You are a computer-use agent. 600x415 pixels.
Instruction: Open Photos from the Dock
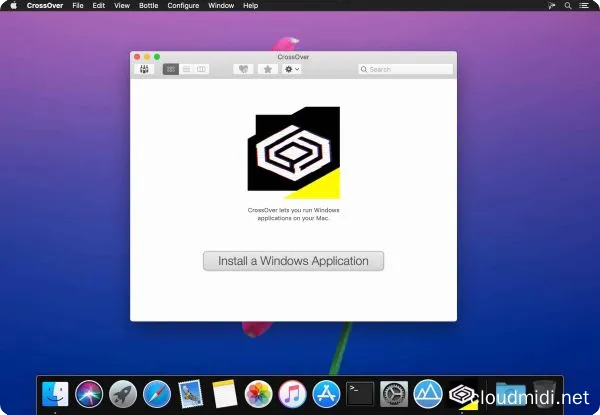(258, 394)
